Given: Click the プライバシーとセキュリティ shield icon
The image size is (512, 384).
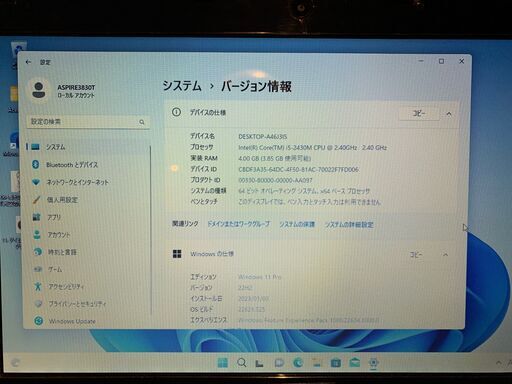Looking at the screenshot, I should 38,304.
